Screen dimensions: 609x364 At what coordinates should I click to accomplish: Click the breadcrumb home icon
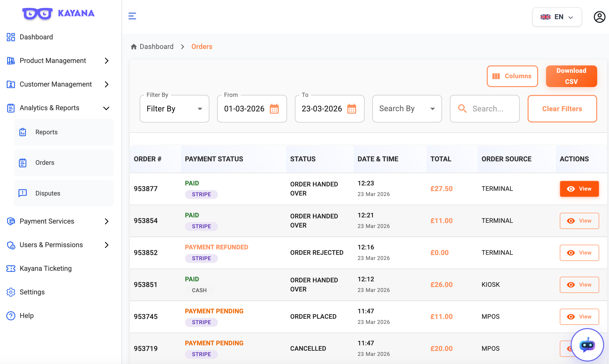tap(134, 47)
